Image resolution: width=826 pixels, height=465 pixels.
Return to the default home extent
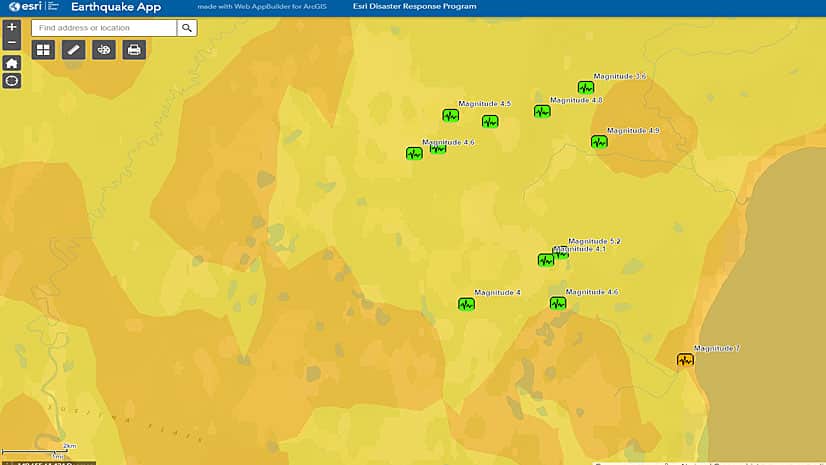point(12,63)
